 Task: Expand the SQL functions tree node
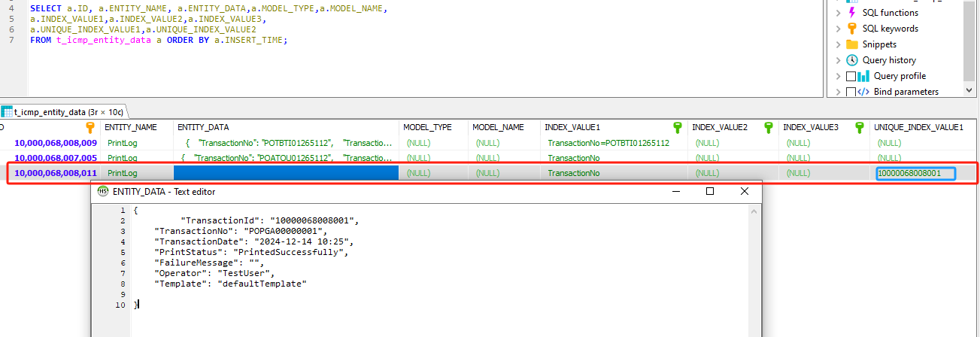click(x=838, y=13)
